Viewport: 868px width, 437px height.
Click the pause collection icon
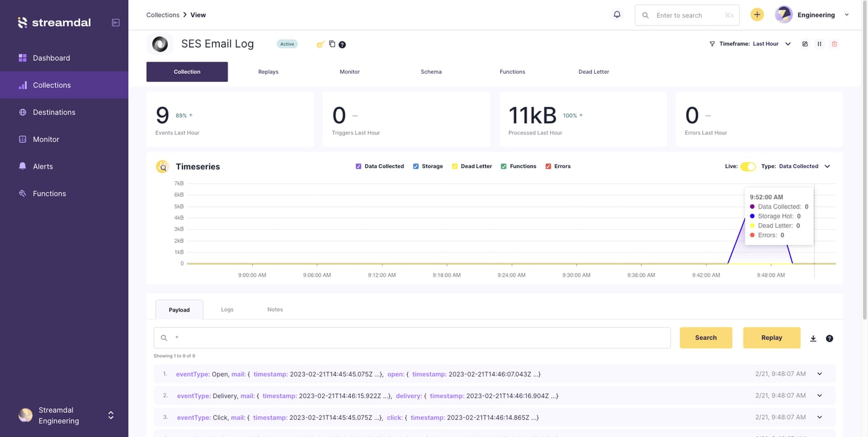(x=820, y=44)
